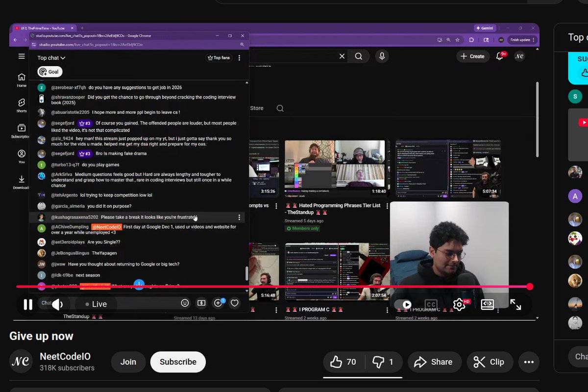Open notifications bell showing 9+
The width and height of the screenshot is (588, 392).
500,56
